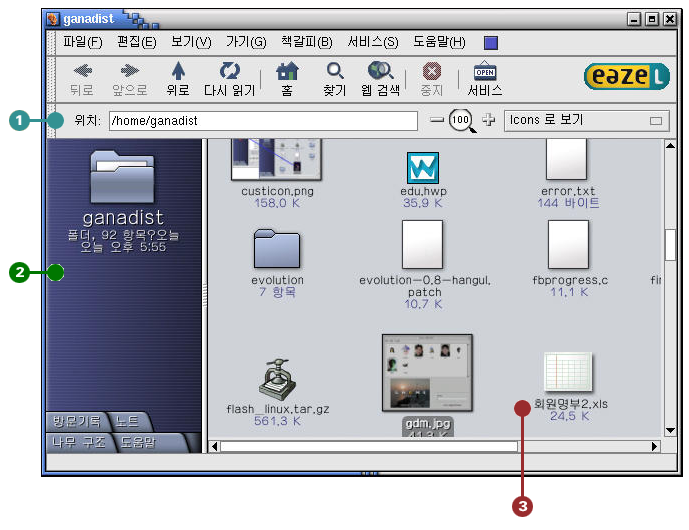Click the 회원명부2.xls file name
This screenshot has width=689, height=530.
[x=570, y=404]
